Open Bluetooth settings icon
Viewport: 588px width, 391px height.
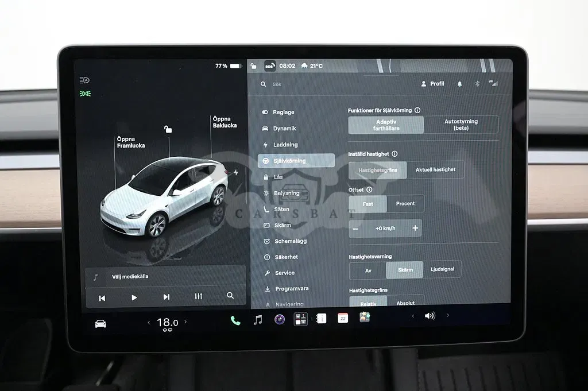[477, 83]
